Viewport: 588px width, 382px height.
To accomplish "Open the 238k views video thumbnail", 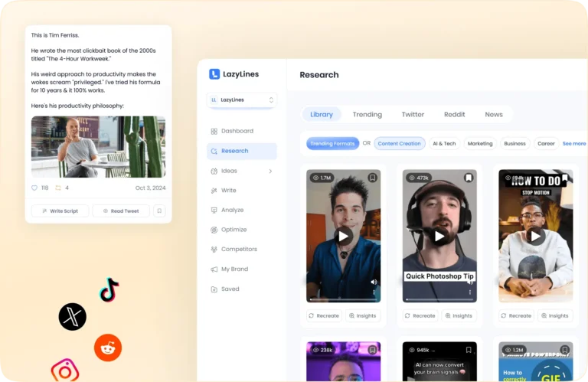I will click(343, 362).
